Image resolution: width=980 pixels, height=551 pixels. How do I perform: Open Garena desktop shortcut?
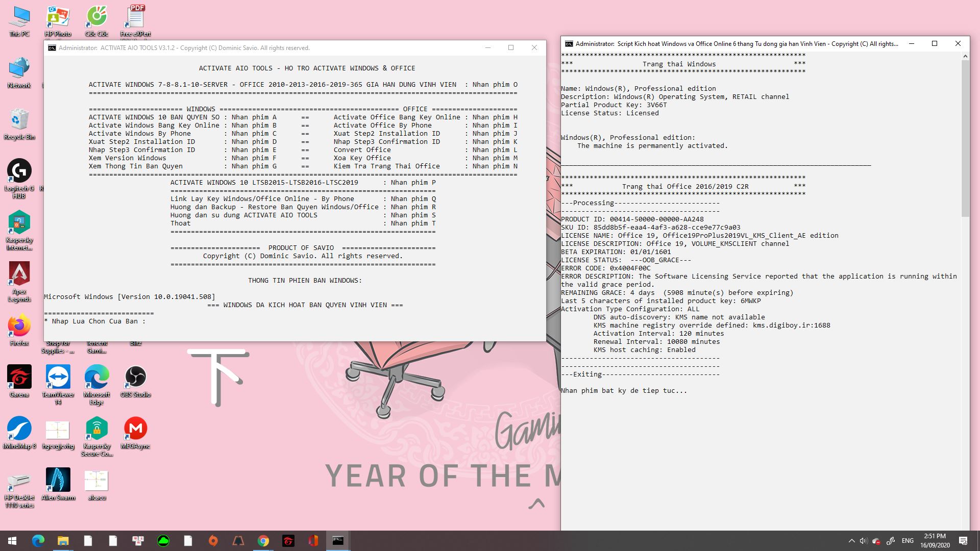(x=19, y=378)
